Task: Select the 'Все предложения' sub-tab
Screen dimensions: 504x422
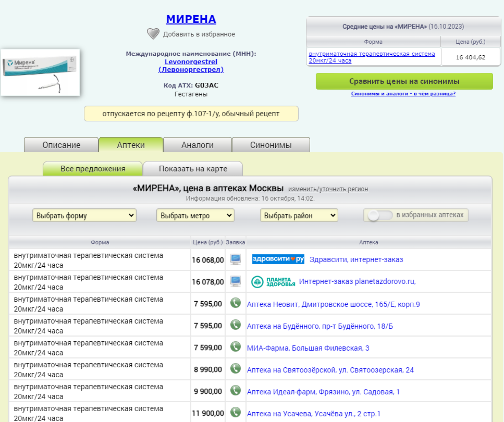Action: [93, 169]
